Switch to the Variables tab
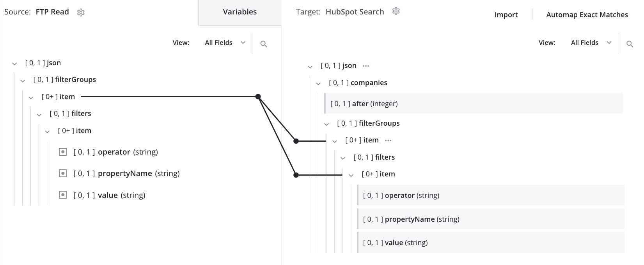644x265 pixels. pos(240,12)
